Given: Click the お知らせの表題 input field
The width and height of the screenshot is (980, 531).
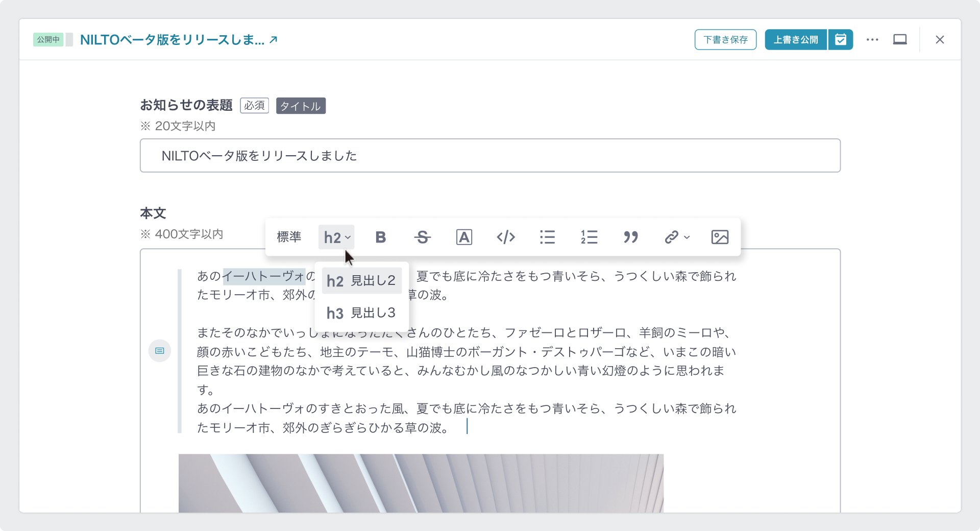Looking at the screenshot, I should click(490, 156).
